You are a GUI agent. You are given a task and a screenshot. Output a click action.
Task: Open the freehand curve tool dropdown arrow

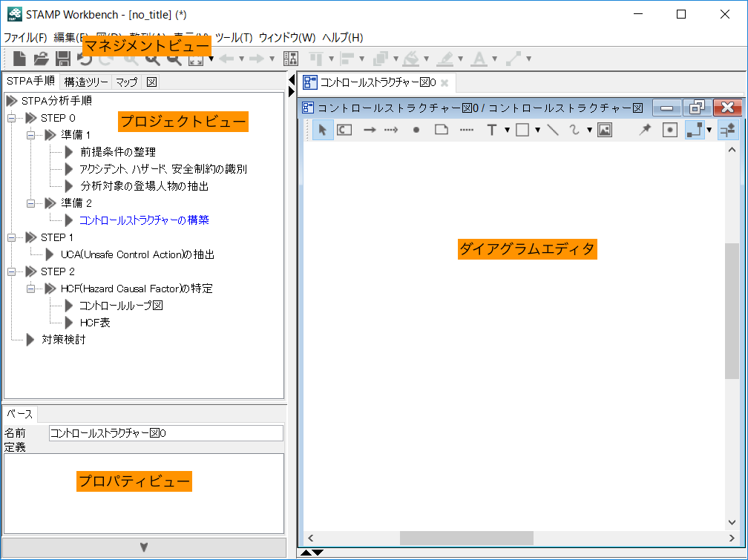590,130
